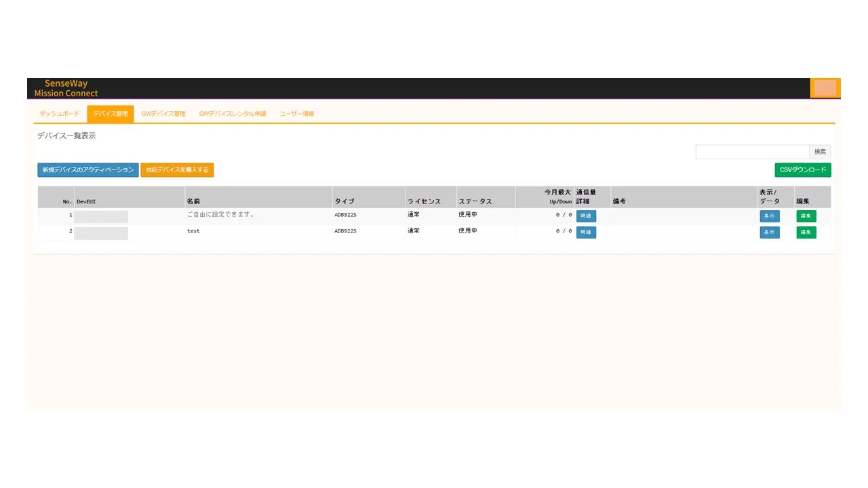Click ADB922S type in row 1
Image resolution: width=868 pixels, height=488 pixels.
345,215
